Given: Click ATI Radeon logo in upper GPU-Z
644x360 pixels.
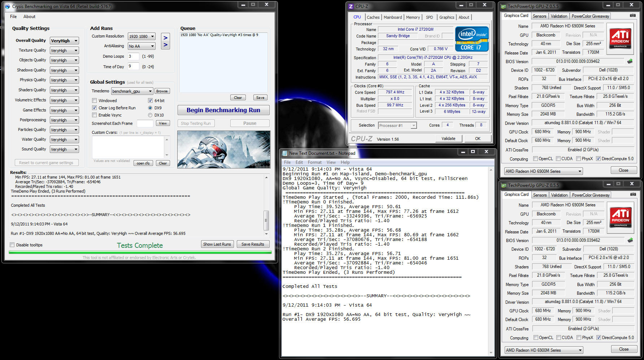Looking at the screenshot, I should (620, 38).
